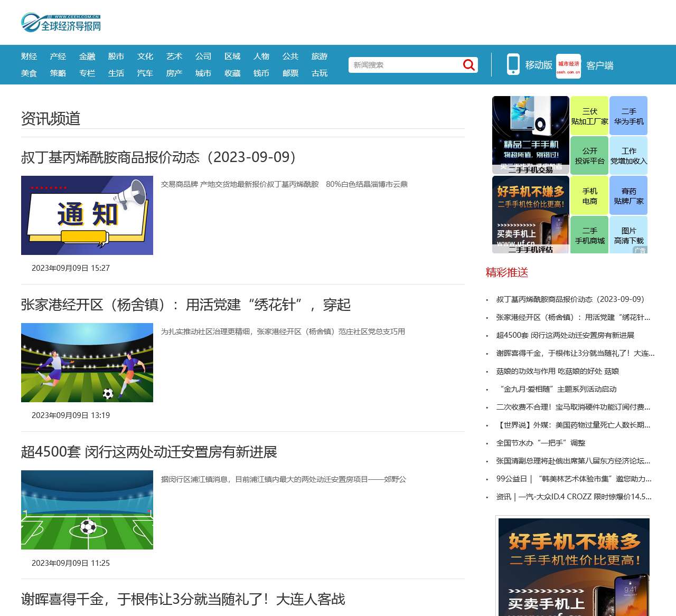The width and height of the screenshot is (676, 616).
Task: Open the 叔丁基丙烯酰胺商品报价动态 headline
Action: click(158, 157)
